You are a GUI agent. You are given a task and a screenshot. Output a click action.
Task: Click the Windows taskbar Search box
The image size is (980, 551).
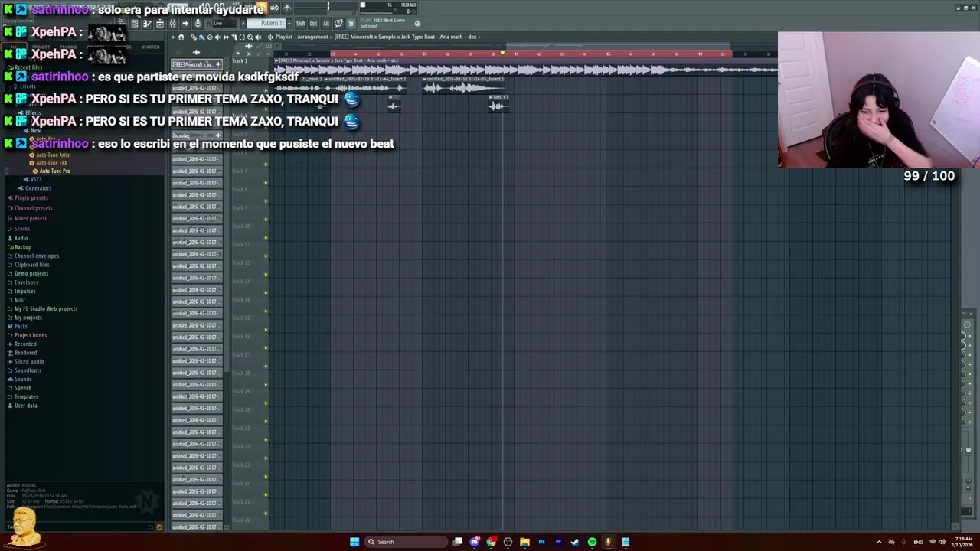coord(406,542)
